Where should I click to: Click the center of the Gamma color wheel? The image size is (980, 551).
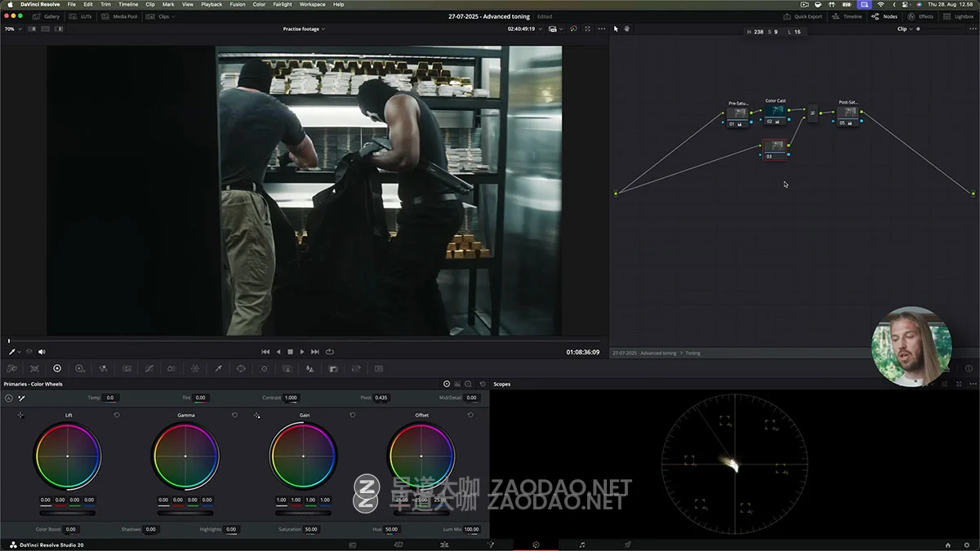185,455
